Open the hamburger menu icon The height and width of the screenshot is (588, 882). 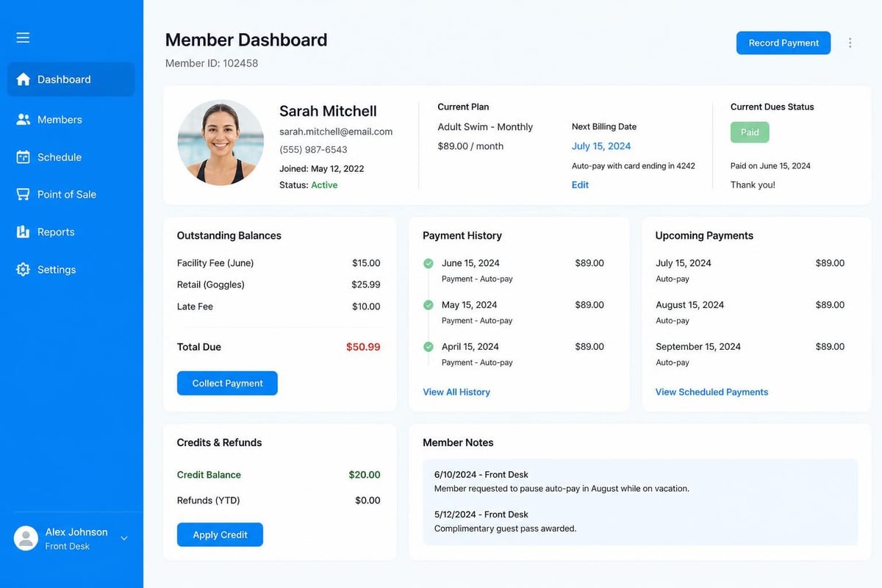23,37
